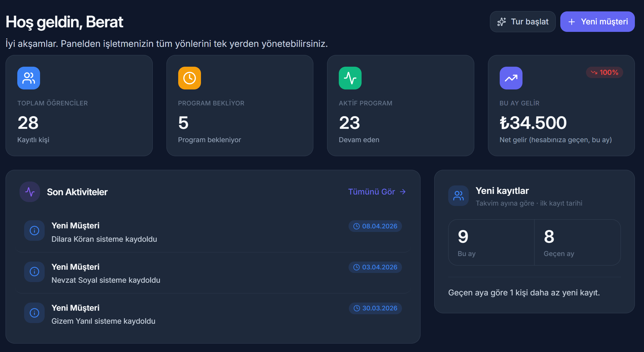This screenshot has width=644, height=352.
Task: Click the Aktif Program value 23
Action: [350, 123]
